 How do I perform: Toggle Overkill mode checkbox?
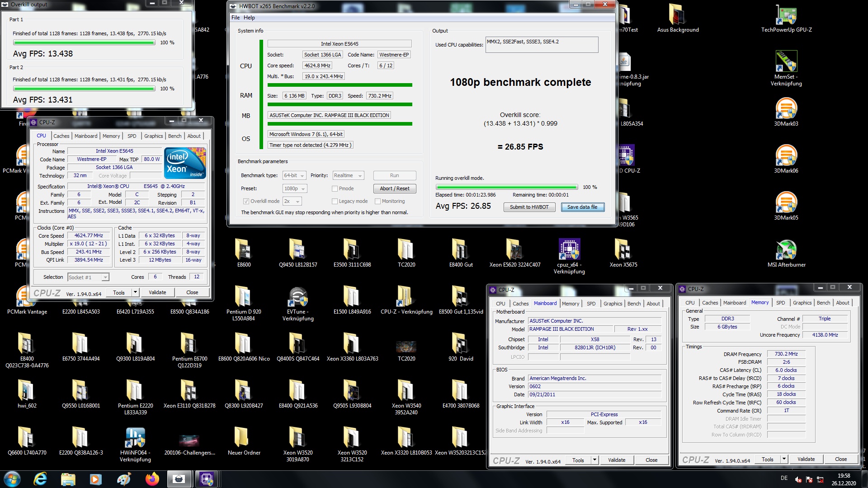(246, 202)
